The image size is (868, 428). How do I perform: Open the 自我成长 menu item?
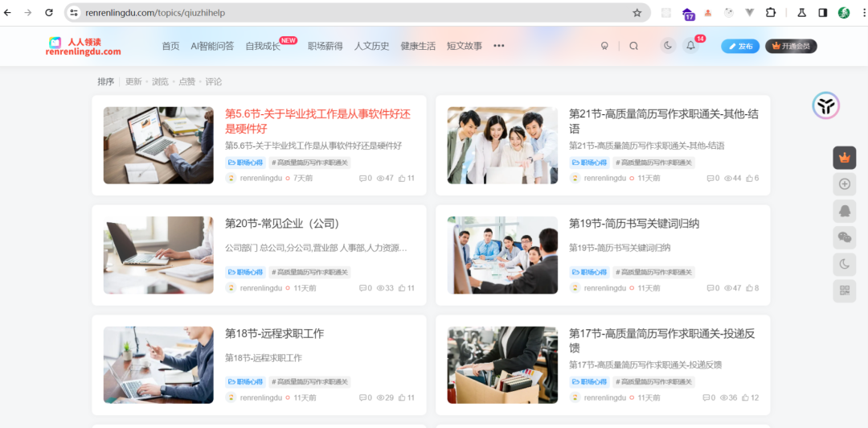(x=263, y=46)
